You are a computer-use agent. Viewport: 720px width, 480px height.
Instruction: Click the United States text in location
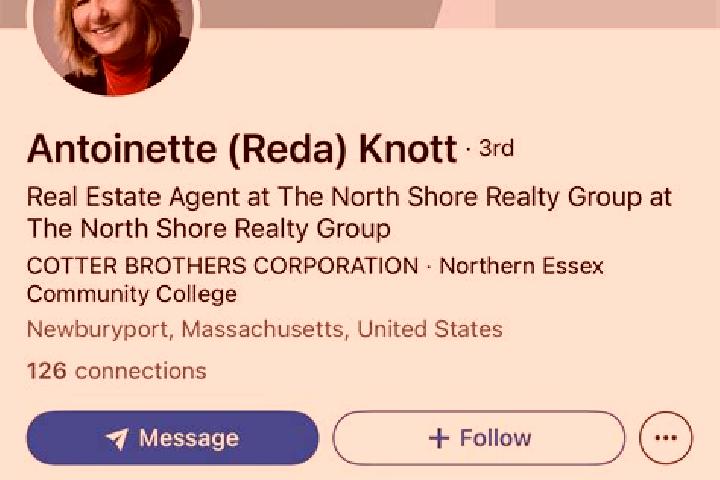pyautogui.click(x=430, y=329)
